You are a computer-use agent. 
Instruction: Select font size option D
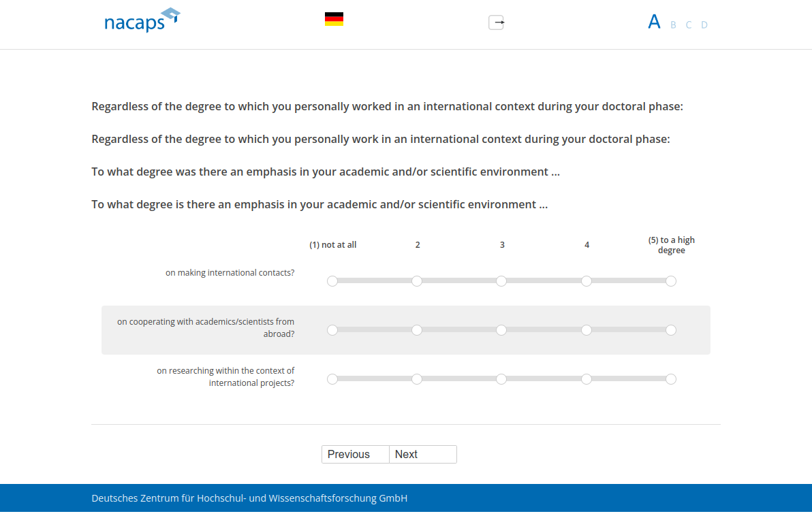(704, 25)
